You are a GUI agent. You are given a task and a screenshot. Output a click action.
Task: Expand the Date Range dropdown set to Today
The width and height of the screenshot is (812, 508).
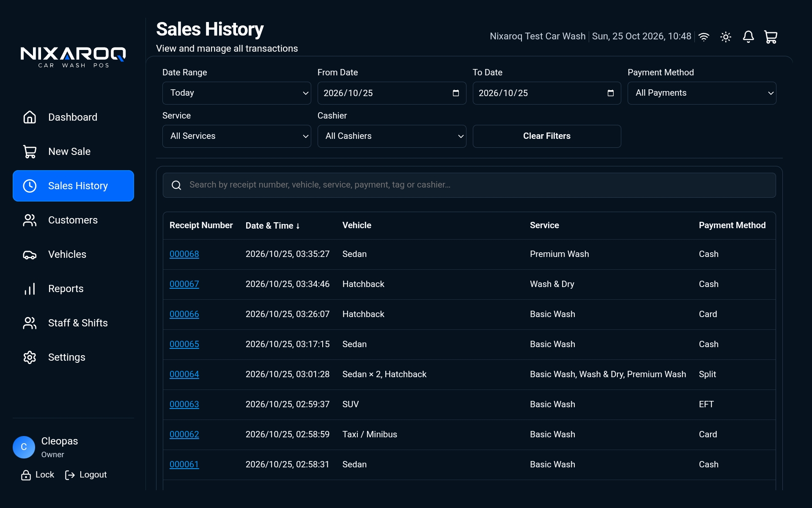pyautogui.click(x=236, y=93)
